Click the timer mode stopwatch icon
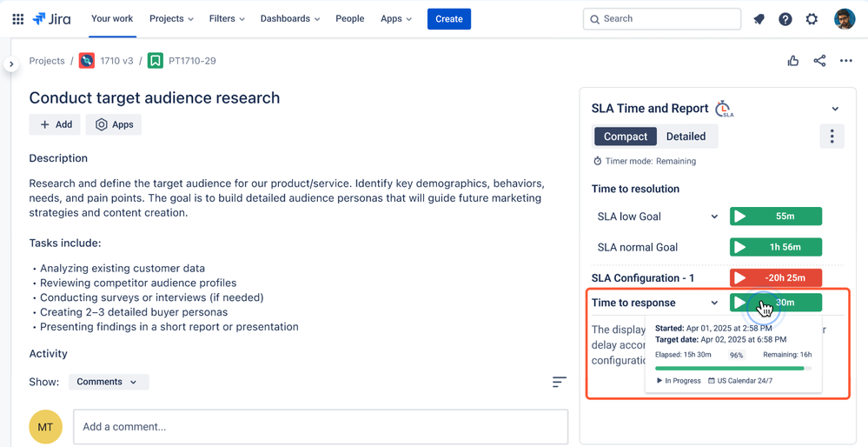This screenshot has height=447, width=868. (597, 161)
